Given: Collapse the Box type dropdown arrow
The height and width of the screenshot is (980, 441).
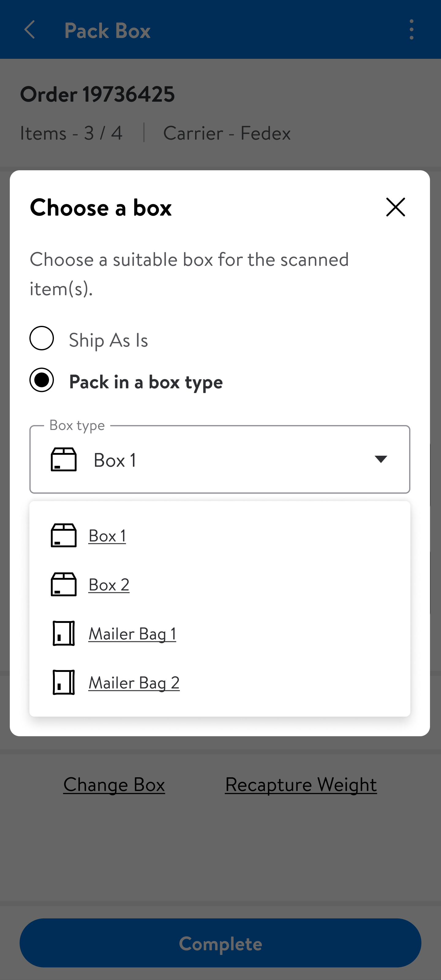Looking at the screenshot, I should (380, 459).
